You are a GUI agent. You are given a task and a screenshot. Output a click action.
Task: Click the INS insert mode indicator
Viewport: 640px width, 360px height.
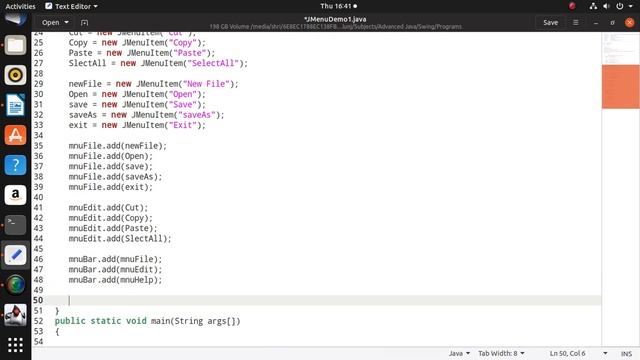(x=627, y=353)
